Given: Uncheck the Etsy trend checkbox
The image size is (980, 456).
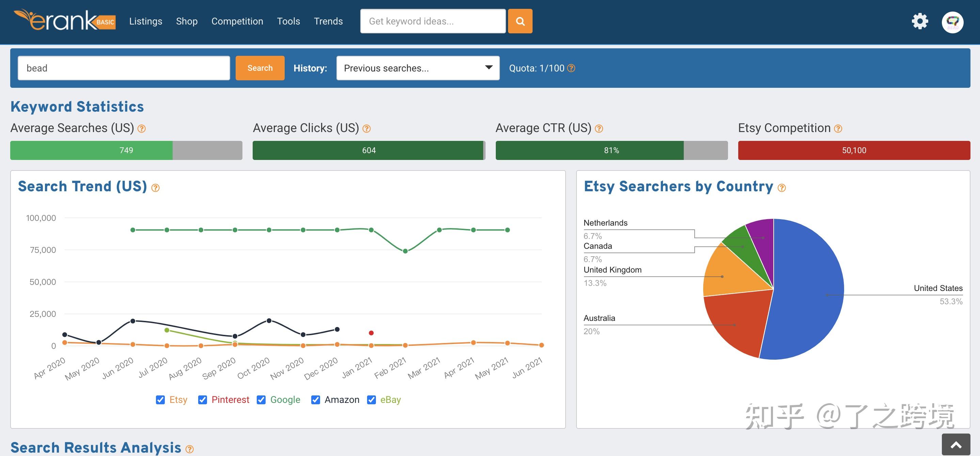Looking at the screenshot, I should tap(160, 400).
